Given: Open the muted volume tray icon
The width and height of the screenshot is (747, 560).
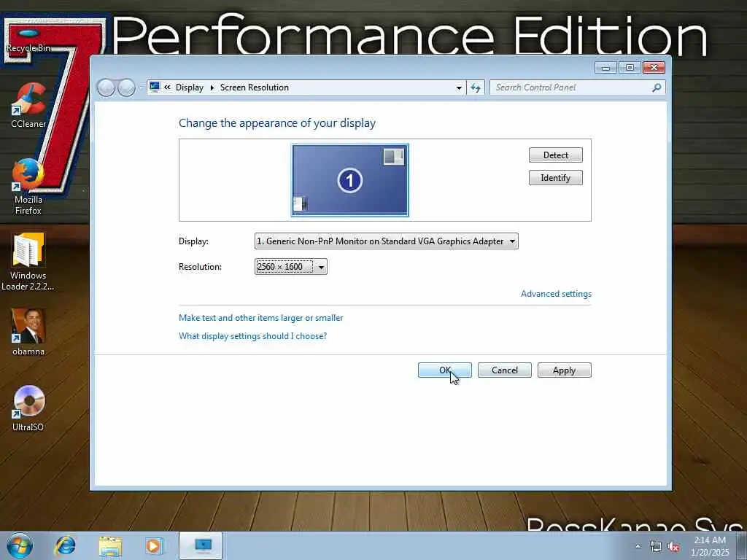Looking at the screenshot, I should coord(673,547).
